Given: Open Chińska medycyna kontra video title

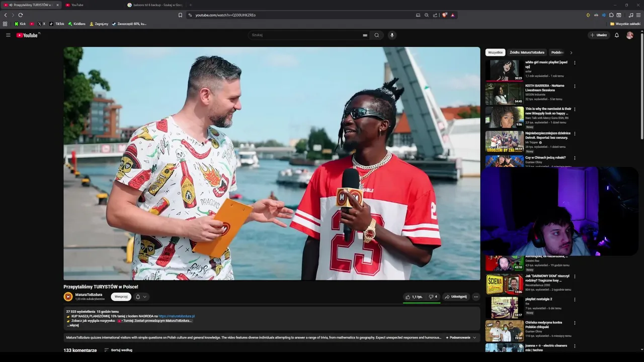Looking at the screenshot, I should pyautogui.click(x=544, y=325).
